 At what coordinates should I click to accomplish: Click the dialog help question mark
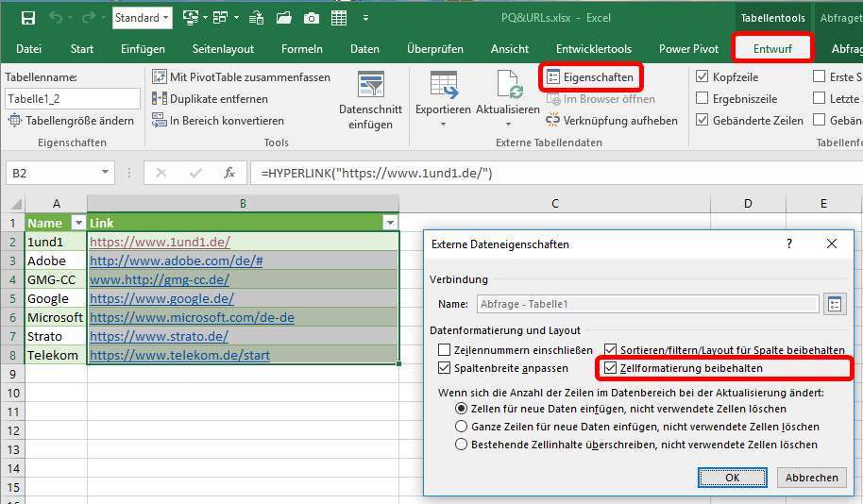(789, 244)
